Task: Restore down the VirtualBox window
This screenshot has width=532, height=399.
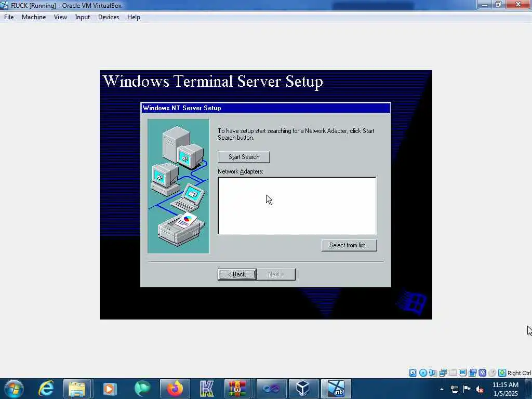Action: tap(498, 5)
